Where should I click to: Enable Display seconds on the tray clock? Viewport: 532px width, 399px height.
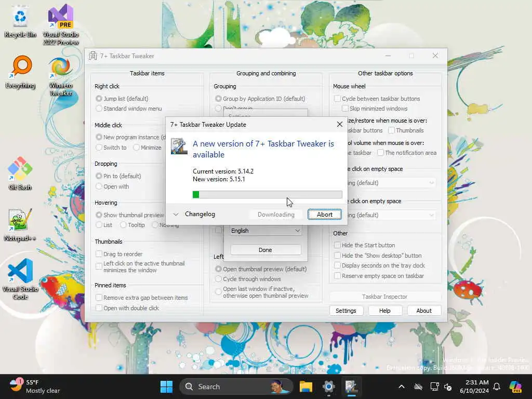click(x=337, y=265)
